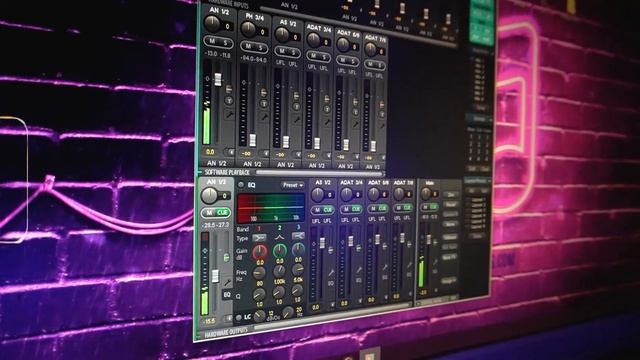Click the 0.0 gain field under Hardware Inputs AN 1/2
Viewport: 640px width, 360px height.
tap(210, 151)
